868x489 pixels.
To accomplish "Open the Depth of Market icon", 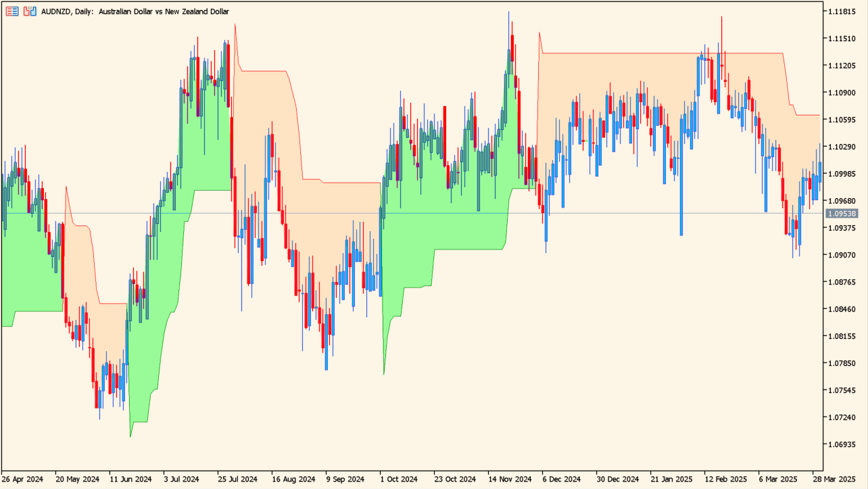I will 12,11.
